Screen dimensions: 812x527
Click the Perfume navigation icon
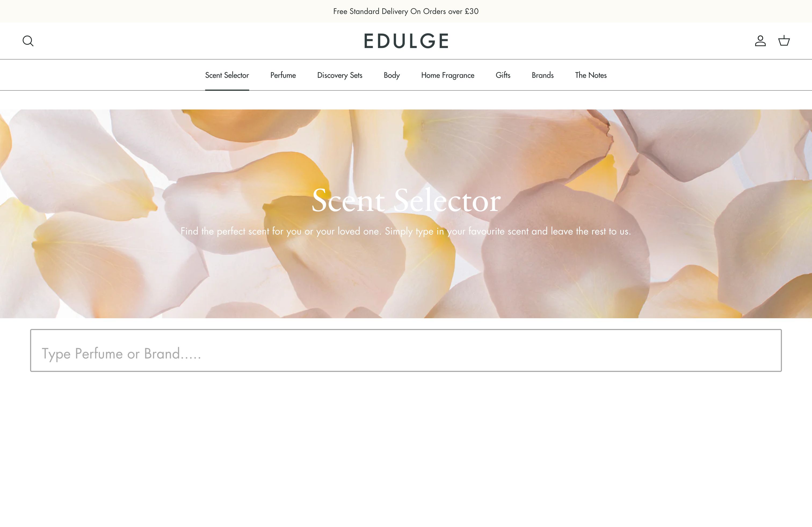[x=283, y=75]
